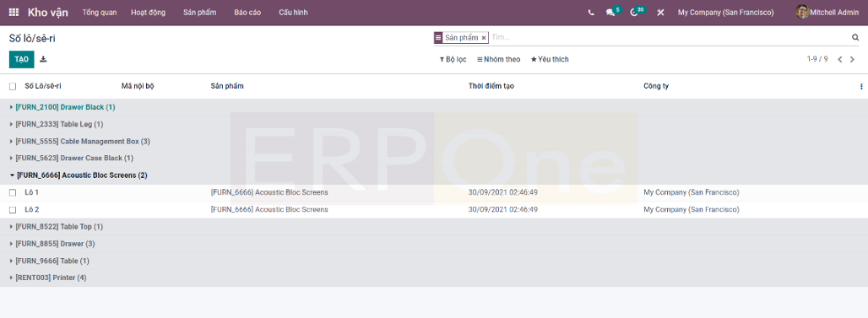Image resolution: width=868 pixels, height=318 pixels.
Task: Sort by Công ty column header
Action: pos(656,86)
